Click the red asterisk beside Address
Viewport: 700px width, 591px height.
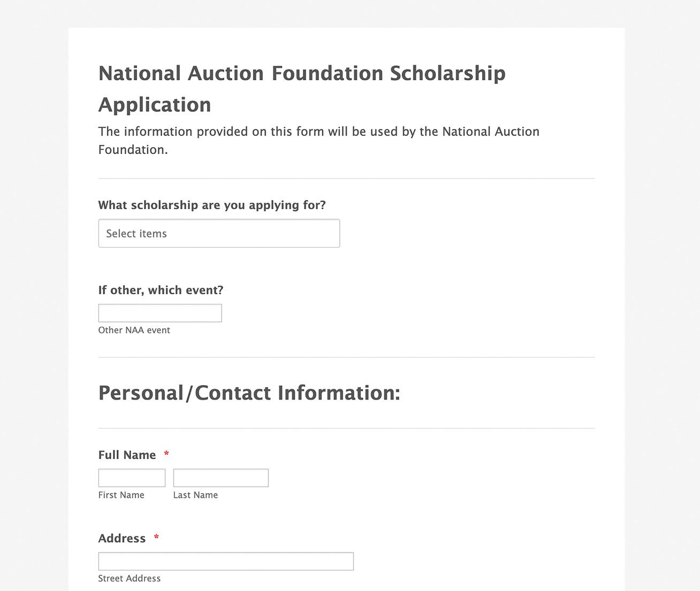click(x=156, y=538)
